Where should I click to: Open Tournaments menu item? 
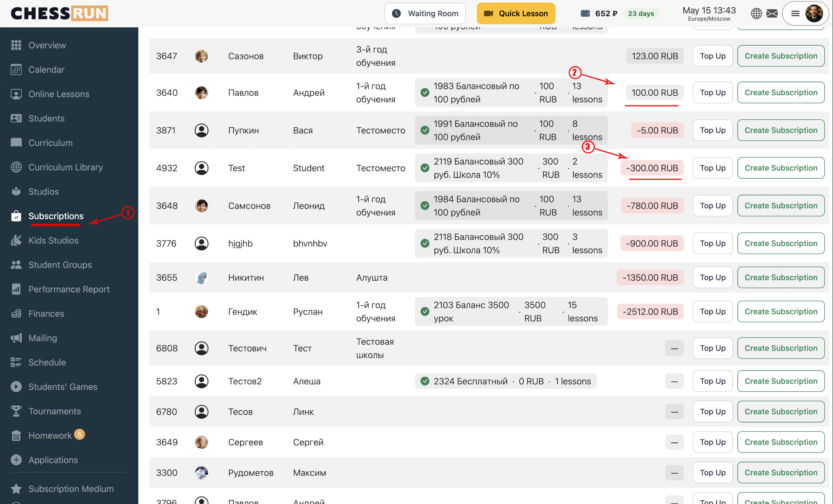tap(55, 411)
